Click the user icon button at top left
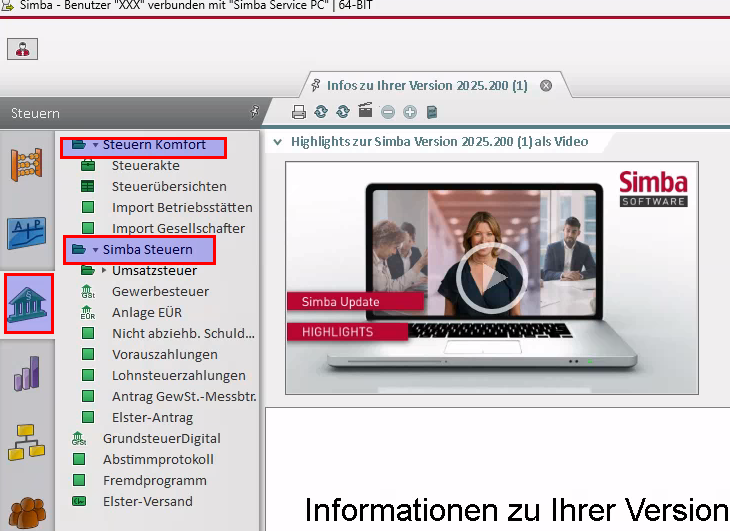The height and width of the screenshot is (531, 730). pos(22,48)
